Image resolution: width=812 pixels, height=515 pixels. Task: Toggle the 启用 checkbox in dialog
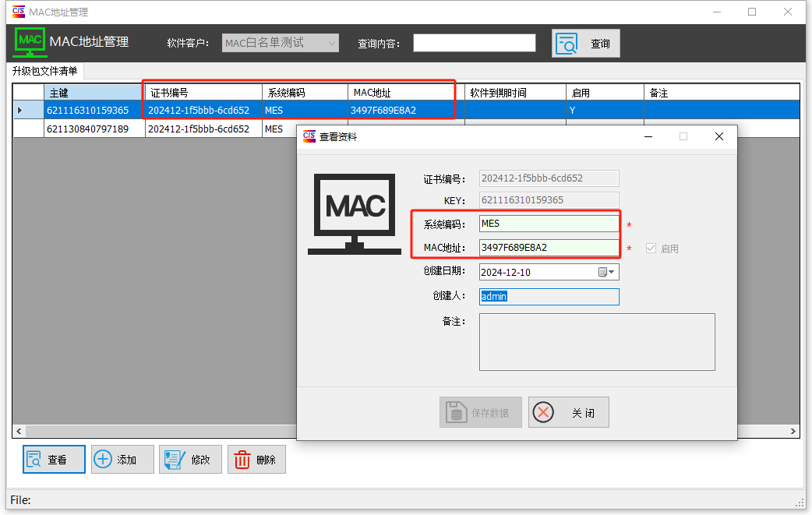pos(651,249)
